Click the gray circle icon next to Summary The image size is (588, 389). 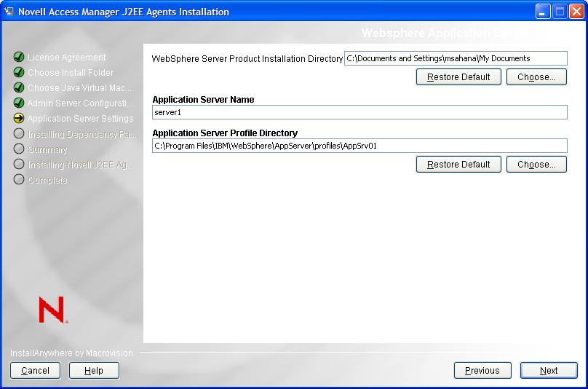click(19, 149)
